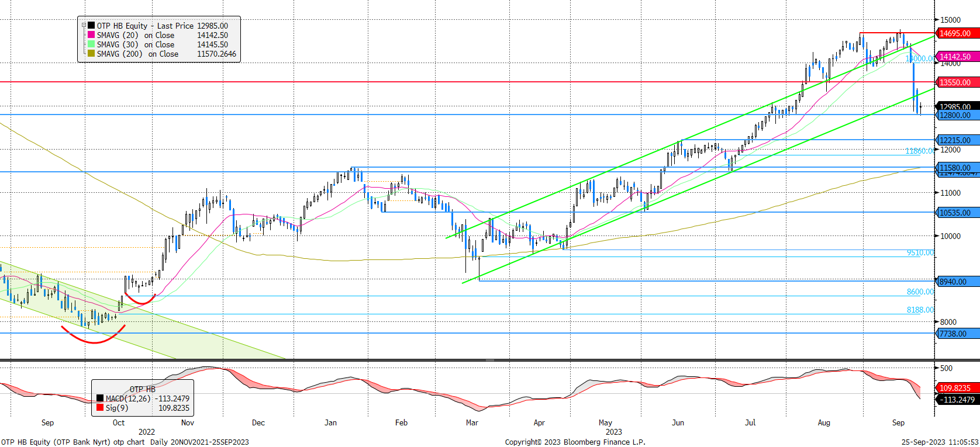Viewport: 980px width, 447px height.
Task: Click the red 13550.00 price label
Action: (x=957, y=82)
